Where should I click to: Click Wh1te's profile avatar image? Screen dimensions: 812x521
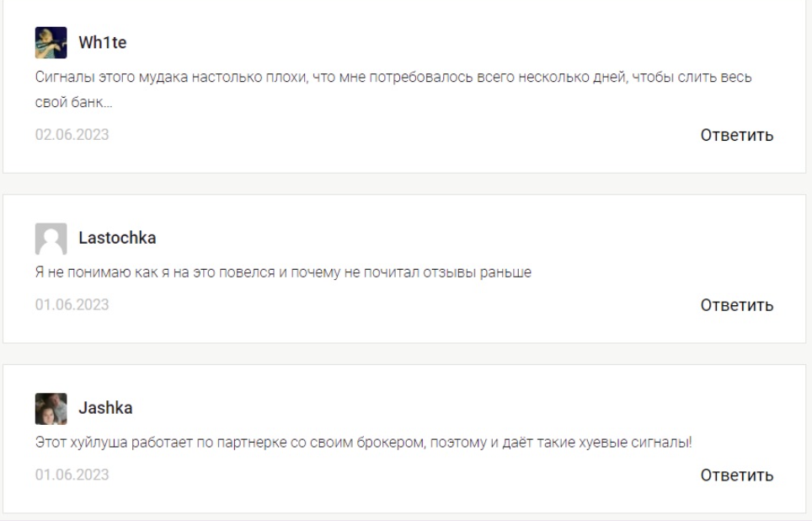point(51,42)
